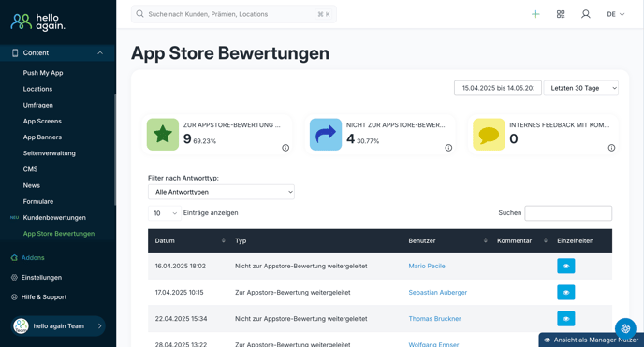The image size is (644, 347).
Task: Open the QR code grid icon
Action: pos(561,14)
